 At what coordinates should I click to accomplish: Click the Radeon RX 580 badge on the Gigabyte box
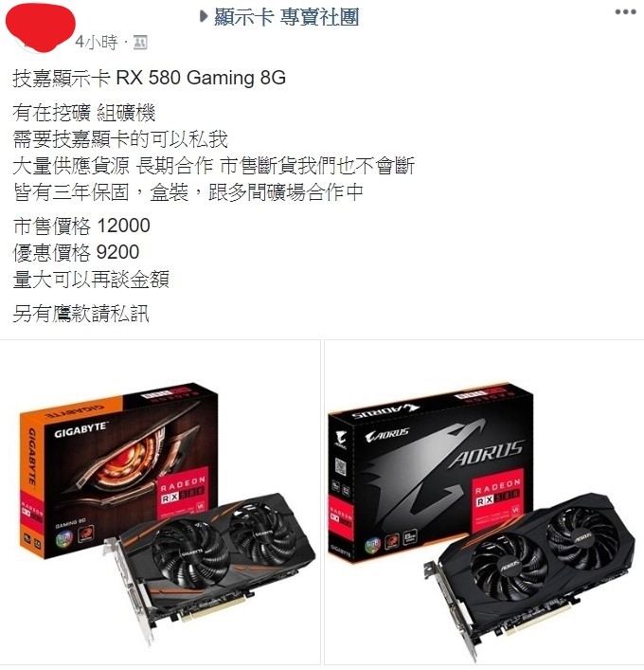pos(183,491)
